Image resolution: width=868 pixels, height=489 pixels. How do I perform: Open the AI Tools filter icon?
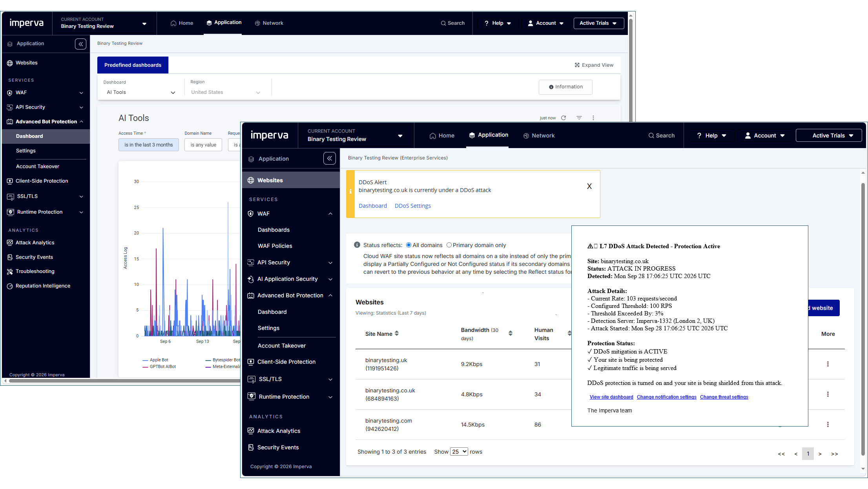579,118
